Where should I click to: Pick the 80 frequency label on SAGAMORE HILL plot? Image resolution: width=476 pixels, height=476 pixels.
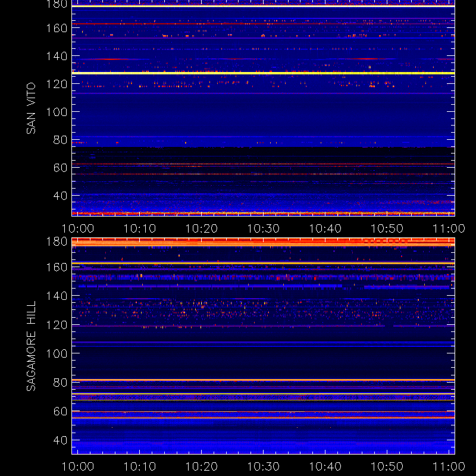pyautogui.click(x=60, y=383)
